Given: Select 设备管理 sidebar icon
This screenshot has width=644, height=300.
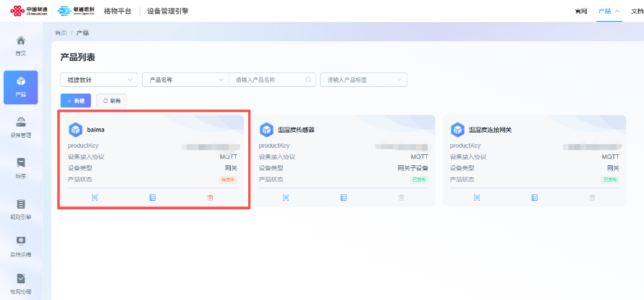Looking at the screenshot, I should click(21, 127).
